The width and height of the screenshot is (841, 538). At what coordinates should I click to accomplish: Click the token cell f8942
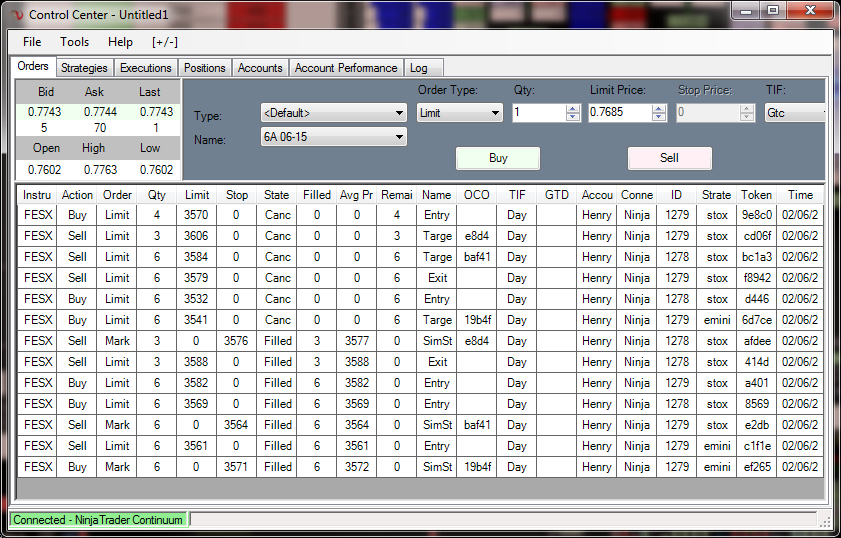click(757, 278)
